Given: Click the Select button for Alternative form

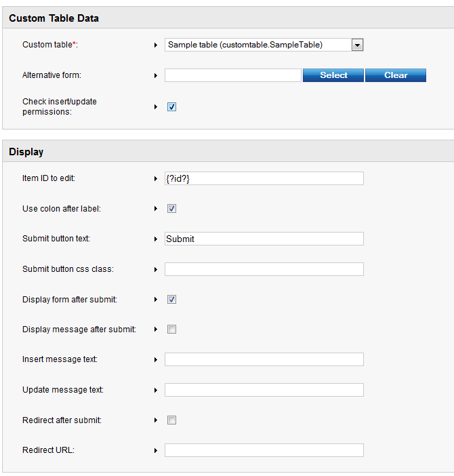Looking at the screenshot, I should (x=333, y=75).
